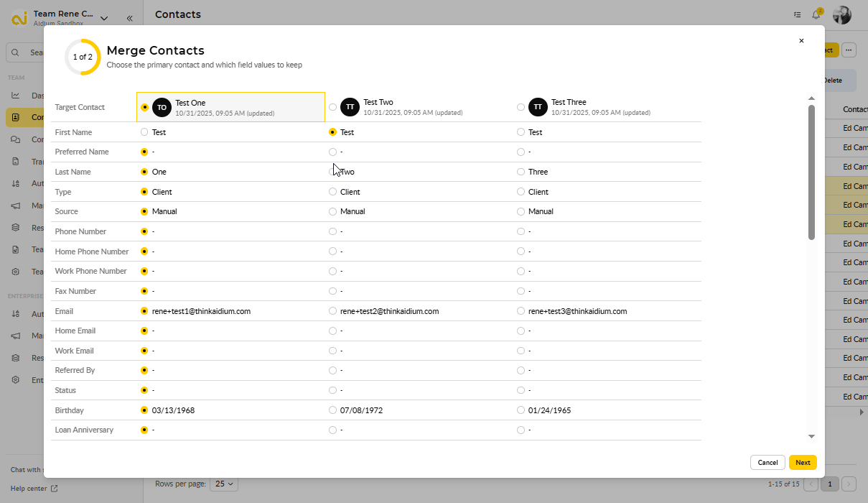Click the user profile avatar
868x503 pixels.
coord(841,14)
